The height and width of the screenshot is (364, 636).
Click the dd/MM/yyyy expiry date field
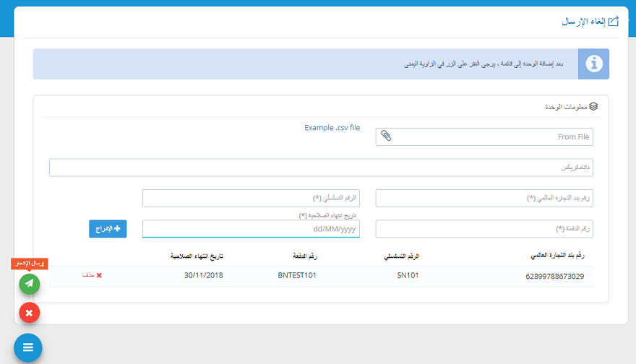coord(251,229)
